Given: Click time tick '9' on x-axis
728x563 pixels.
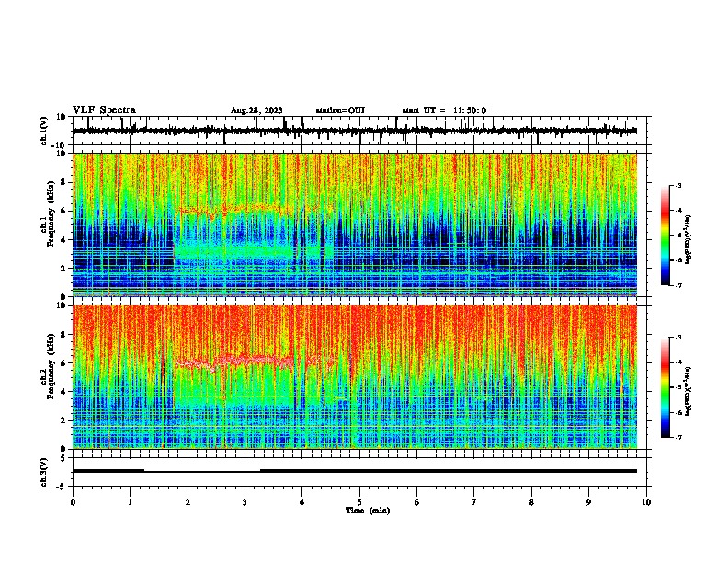Looking at the screenshot, I should [588, 502].
